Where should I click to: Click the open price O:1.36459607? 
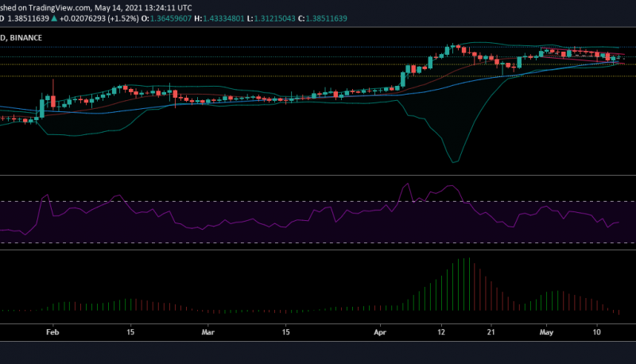pyautogui.click(x=166, y=18)
